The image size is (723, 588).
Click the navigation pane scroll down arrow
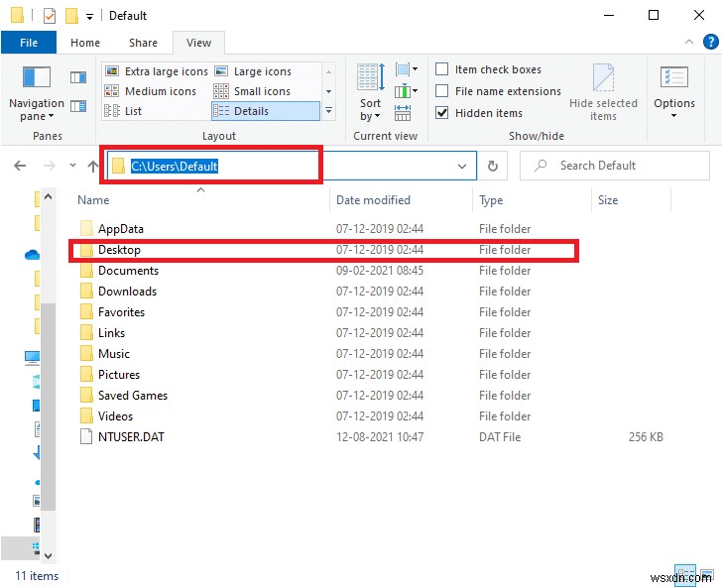click(48, 555)
